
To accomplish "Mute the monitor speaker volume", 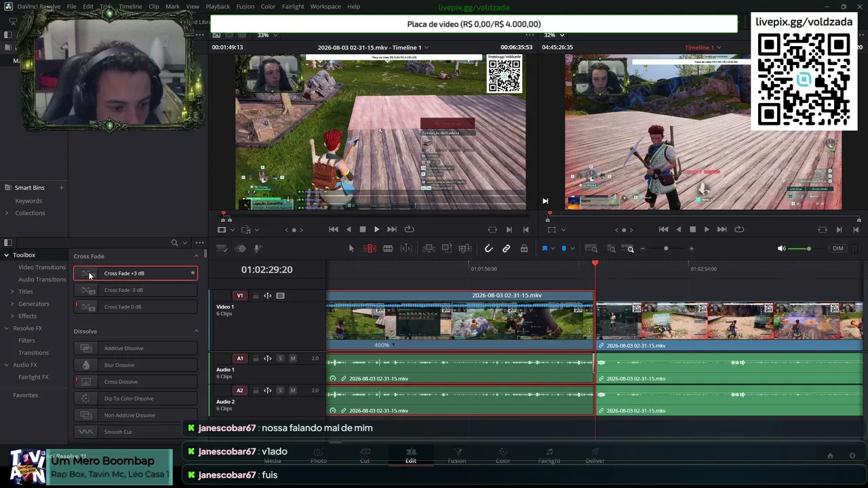I will pos(783,249).
